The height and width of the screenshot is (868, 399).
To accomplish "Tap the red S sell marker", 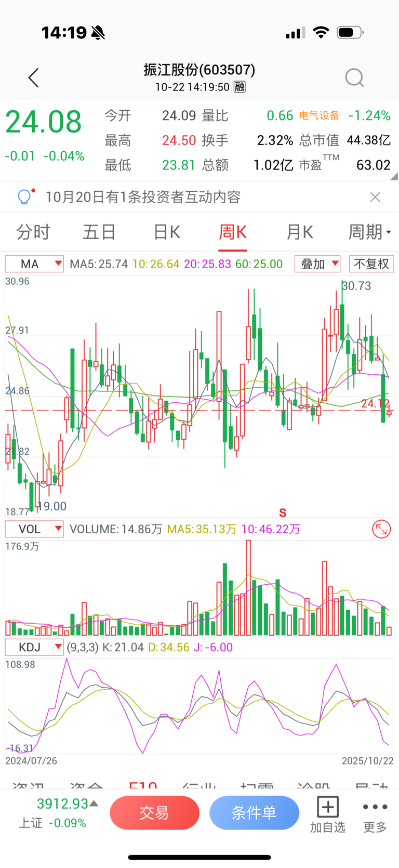I will coord(283,513).
